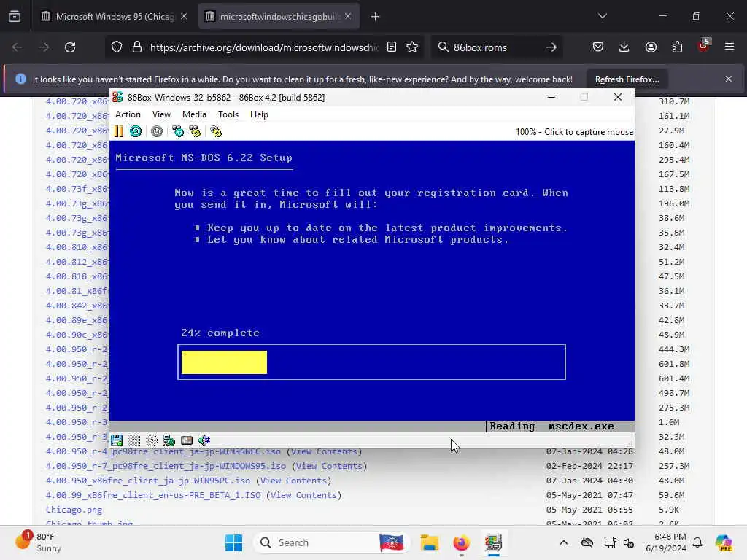Screen dimensions: 747x560
Task: Click the network status icon in 86Box
Action: pyautogui.click(x=169, y=440)
